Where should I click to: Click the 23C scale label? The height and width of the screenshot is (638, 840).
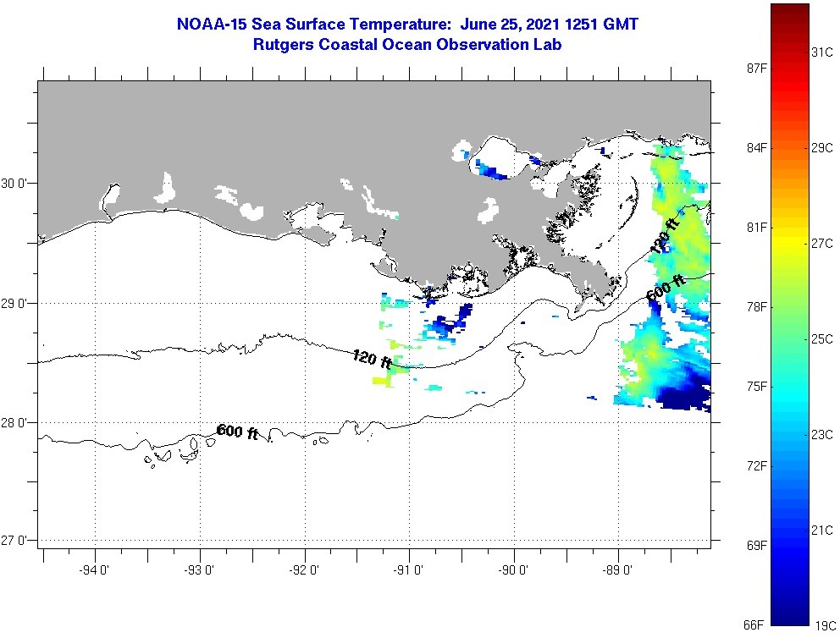pyautogui.click(x=821, y=435)
